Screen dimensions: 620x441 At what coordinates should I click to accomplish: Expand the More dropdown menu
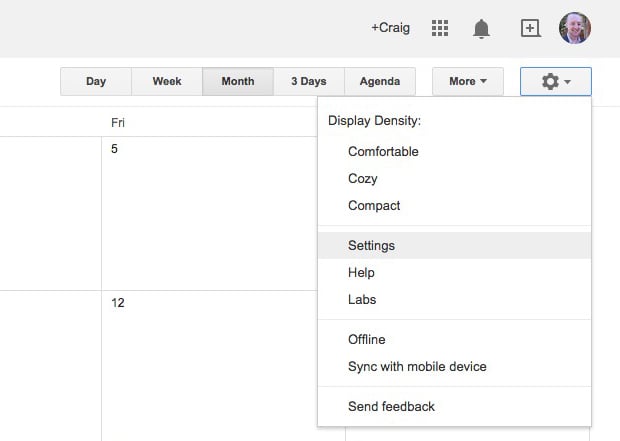click(x=468, y=81)
